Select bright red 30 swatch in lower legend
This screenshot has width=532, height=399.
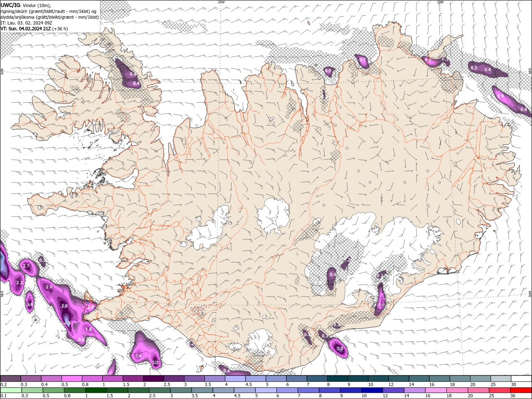pyautogui.click(x=521, y=390)
